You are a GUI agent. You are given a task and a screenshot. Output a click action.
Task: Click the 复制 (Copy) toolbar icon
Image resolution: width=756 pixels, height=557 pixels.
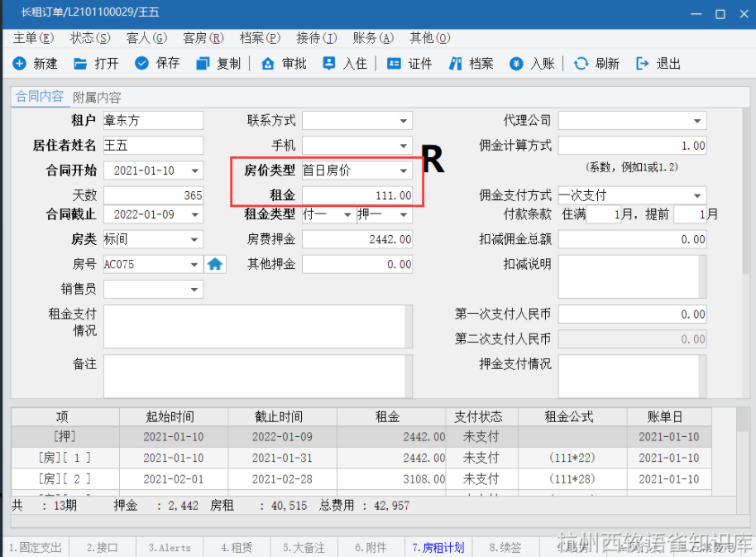tap(203, 64)
